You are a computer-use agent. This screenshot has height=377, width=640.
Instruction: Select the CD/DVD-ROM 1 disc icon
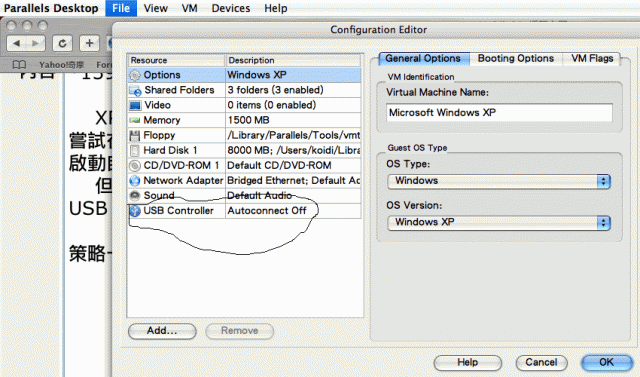[x=135, y=166]
